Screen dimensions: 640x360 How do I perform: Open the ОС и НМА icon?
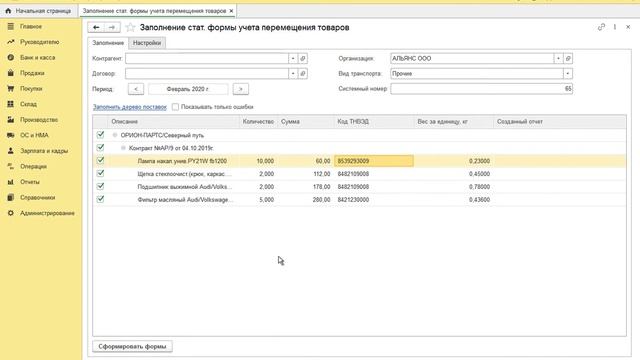point(11,135)
